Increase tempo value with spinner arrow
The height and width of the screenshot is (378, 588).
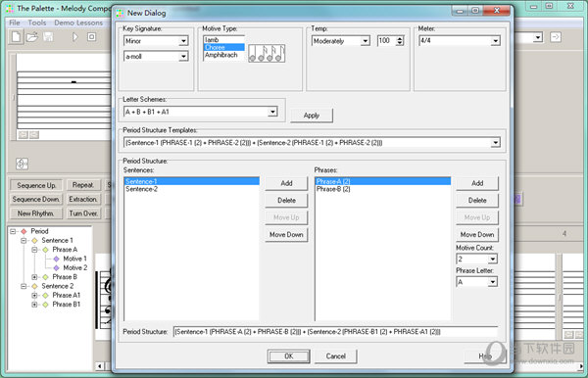coord(400,38)
